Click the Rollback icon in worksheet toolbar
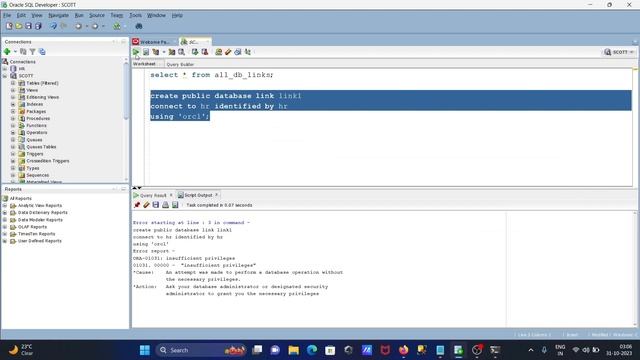Image resolution: width=640 pixels, height=360 pixels. click(204, 52)
